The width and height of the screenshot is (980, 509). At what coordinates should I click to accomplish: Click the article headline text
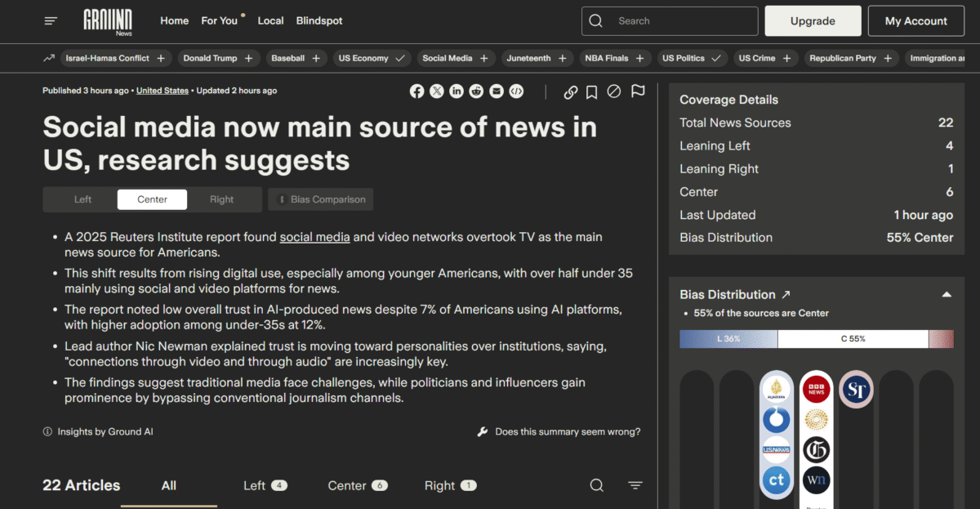pos(319,143)
